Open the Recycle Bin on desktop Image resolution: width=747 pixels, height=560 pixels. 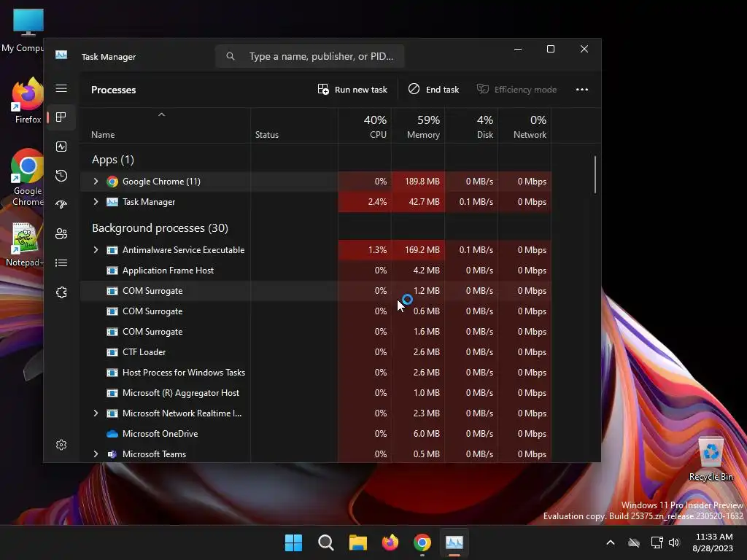click(711, 459)
